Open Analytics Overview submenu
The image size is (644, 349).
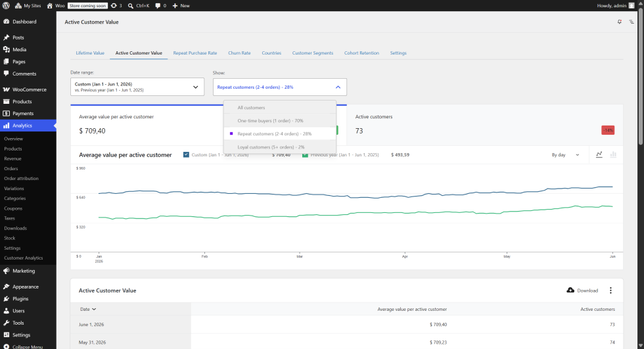(14, 139)
